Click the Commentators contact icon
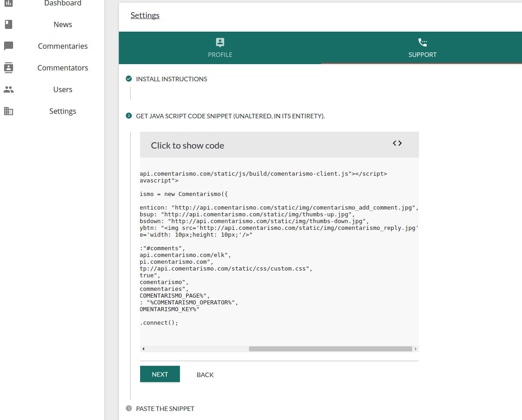Screen dimensions: 522x420 coord(9,68)
